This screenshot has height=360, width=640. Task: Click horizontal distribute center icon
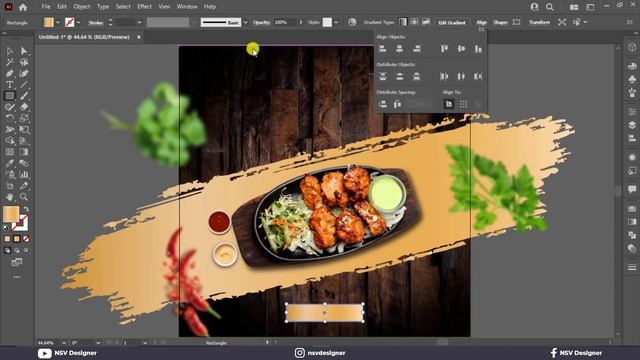[x=461, y=76]
